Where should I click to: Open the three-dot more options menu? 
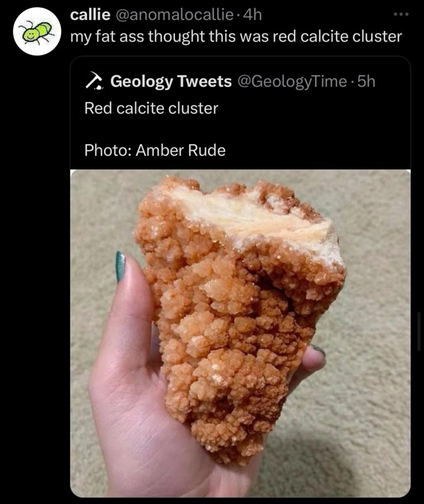(x=401, y=13)
